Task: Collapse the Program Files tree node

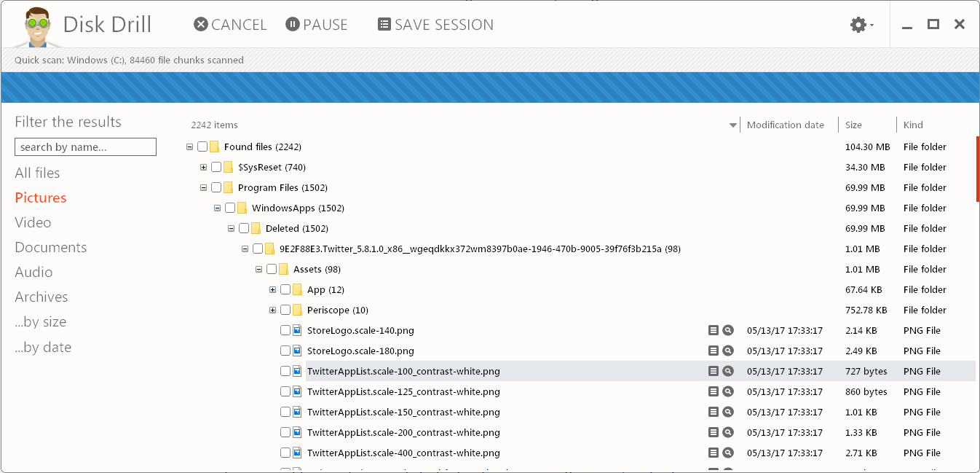Action: coord(204,188)
